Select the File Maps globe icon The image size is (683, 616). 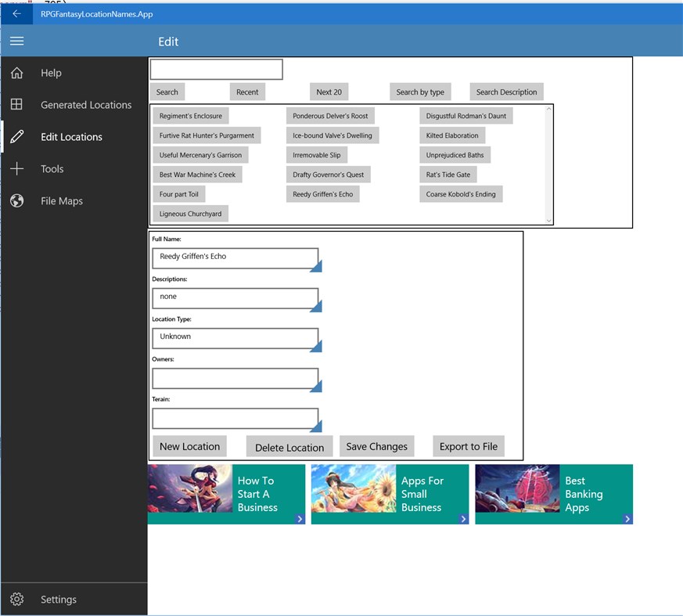click(x=16, y=200)
